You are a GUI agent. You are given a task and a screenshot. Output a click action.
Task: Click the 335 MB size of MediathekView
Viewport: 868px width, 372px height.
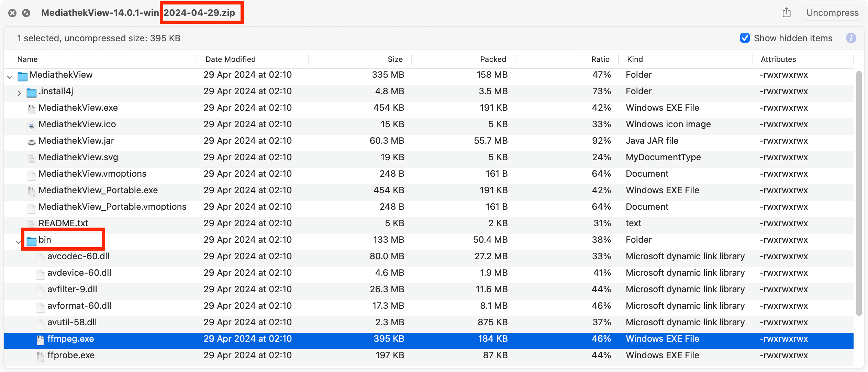tap(388, 75)
